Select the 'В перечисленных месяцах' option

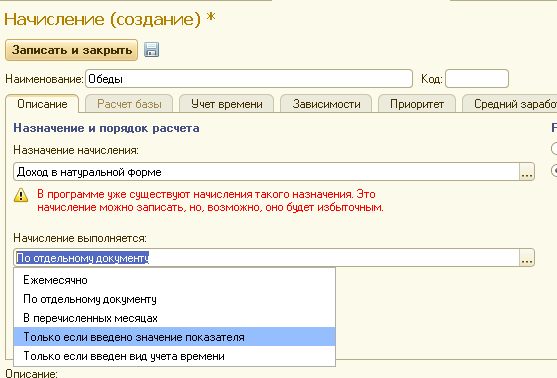(174, 318)
